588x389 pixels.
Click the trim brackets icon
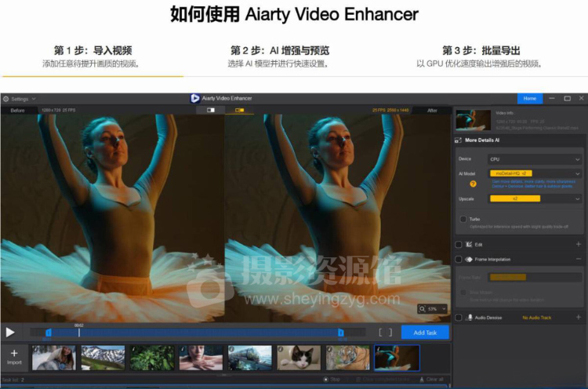[385, 333]
